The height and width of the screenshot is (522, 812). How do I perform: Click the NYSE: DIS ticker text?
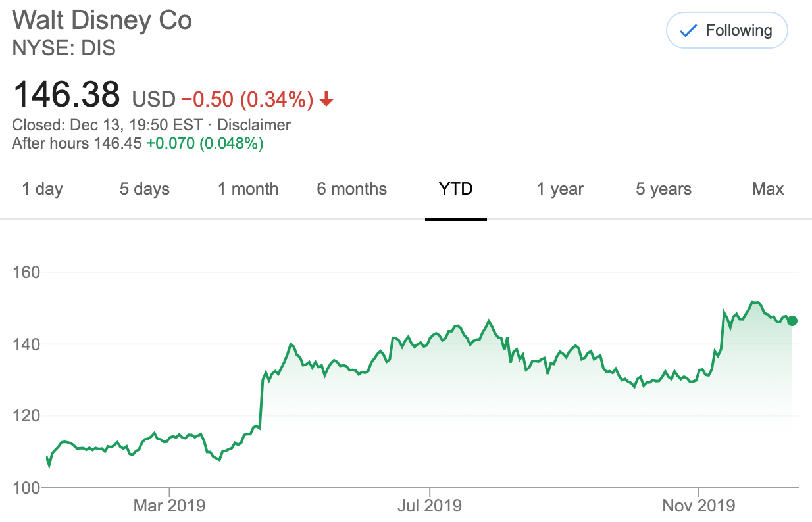point(64,48)
